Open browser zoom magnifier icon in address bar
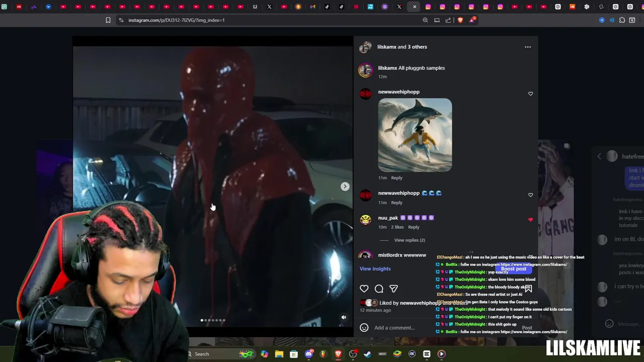This screenshot has height=362, width=644. tap(425, 20)
